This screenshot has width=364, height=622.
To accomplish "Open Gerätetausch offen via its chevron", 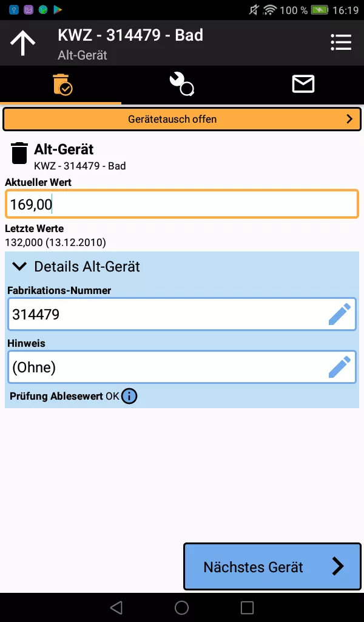I will (x=351, y=119).
